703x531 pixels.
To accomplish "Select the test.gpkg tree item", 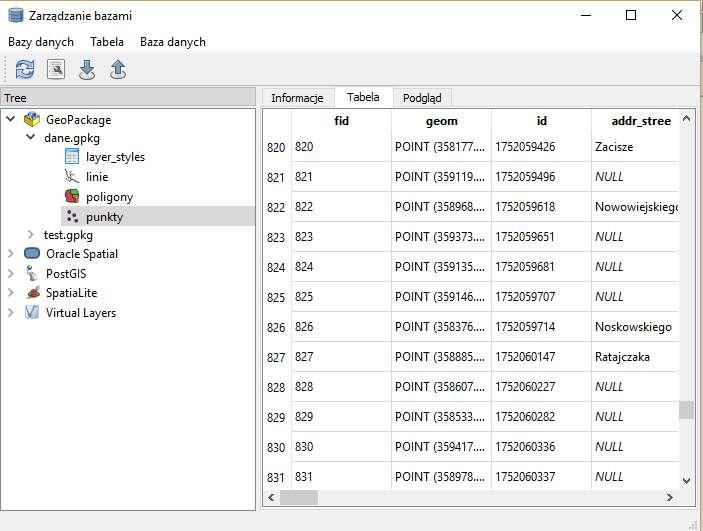I will pos(68,235).
